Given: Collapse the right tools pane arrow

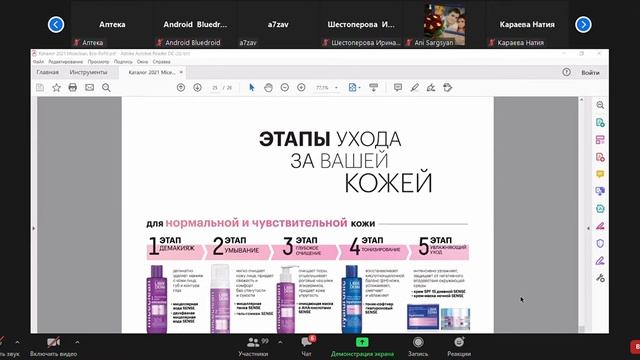Looking at the screenshot, I should click(x=588, y=228).
